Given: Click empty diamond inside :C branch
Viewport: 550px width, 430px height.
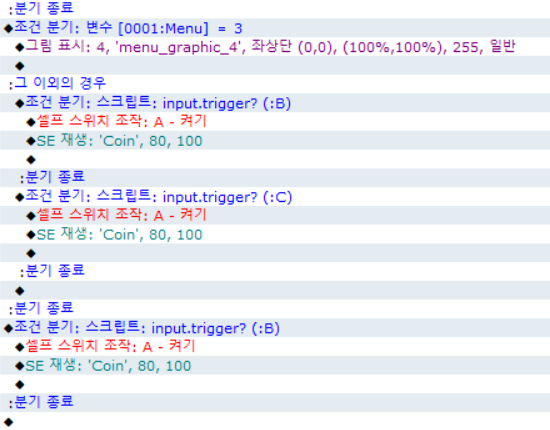Looking at the screenshot, I should [x=275, y=253].
